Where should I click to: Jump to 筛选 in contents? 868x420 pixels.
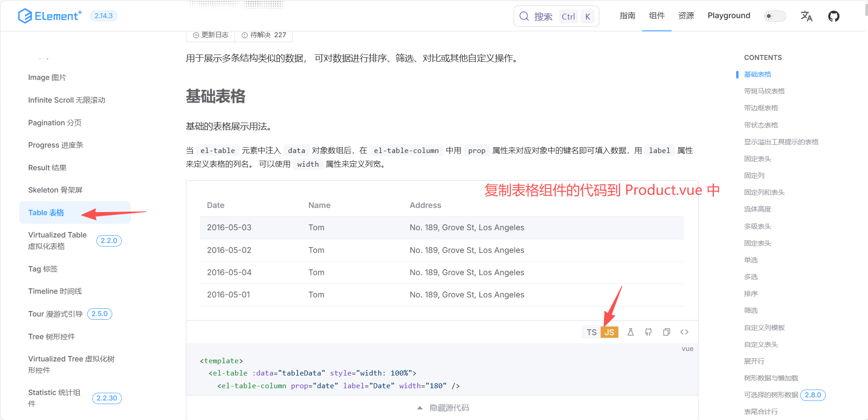751,310
